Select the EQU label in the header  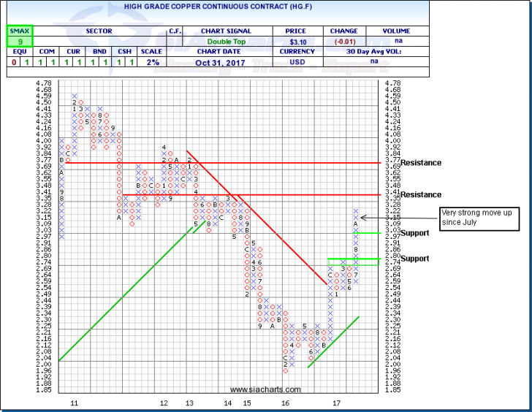[13, 52]
